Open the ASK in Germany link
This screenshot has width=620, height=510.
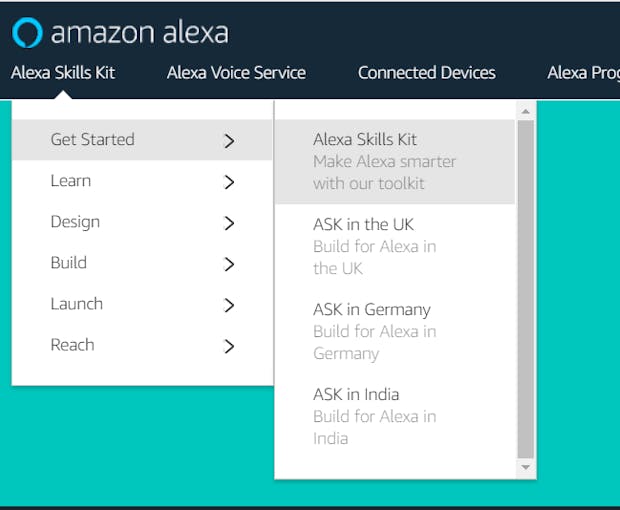click(395, 331)
